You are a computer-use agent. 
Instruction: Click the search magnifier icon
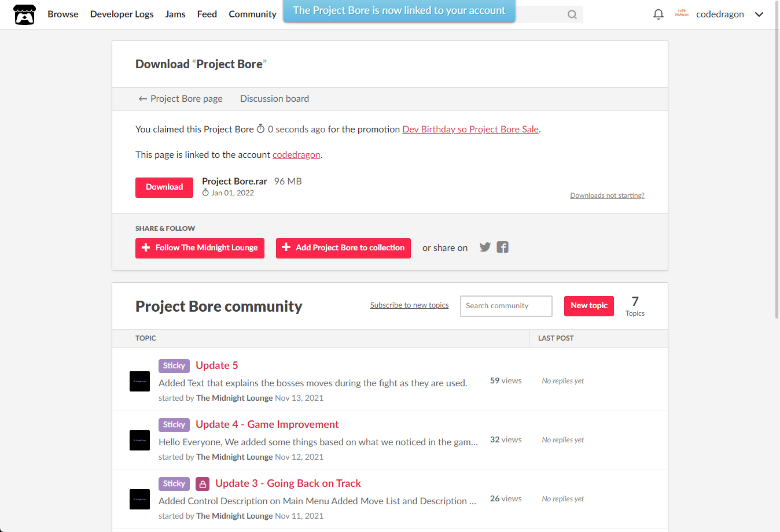[572, 14]
